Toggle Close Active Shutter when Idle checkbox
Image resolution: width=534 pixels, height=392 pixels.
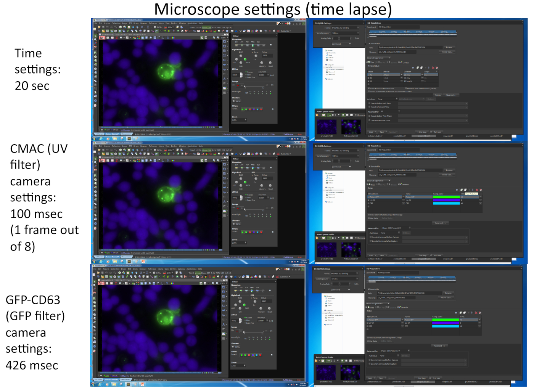point(369,88)
